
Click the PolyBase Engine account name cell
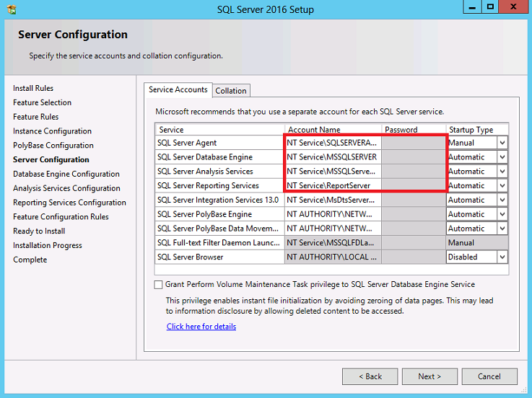click(333, 214)
